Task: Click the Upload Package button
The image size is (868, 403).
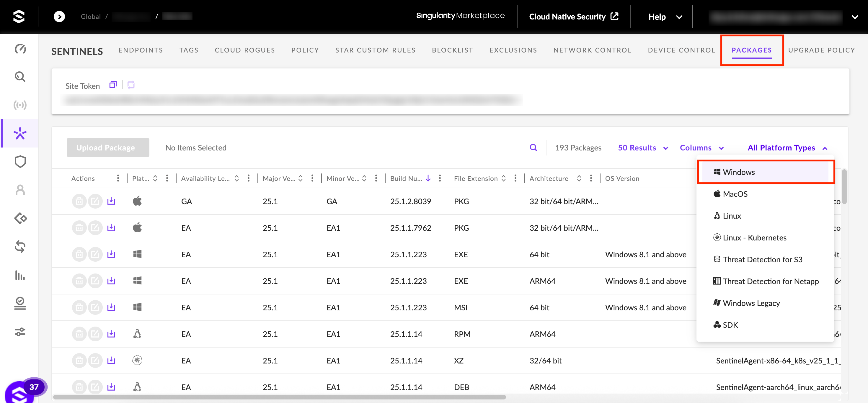Action: click(108, 148)
